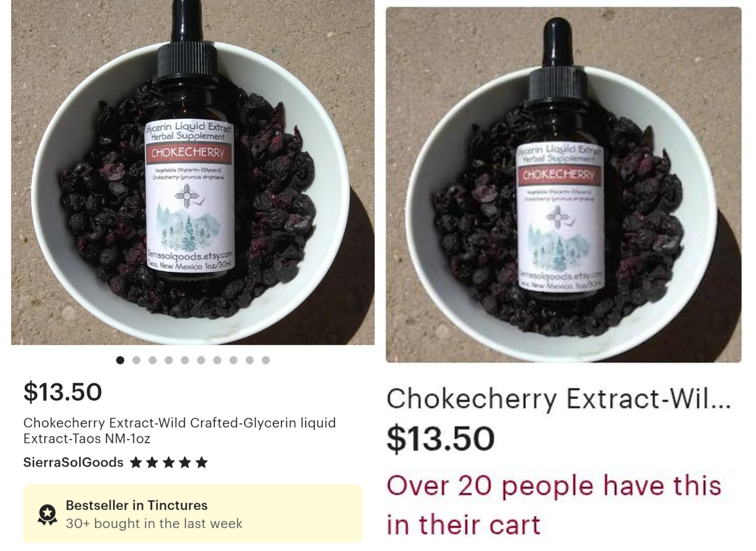
Task: Select the first carousel dot indicator
Action: coord(120,360)
